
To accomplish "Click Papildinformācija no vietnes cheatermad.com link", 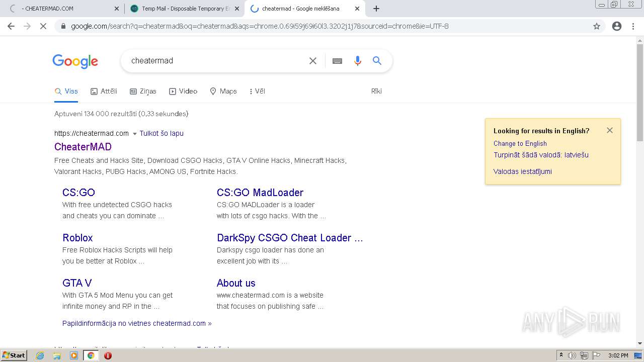I will [137, 323].
